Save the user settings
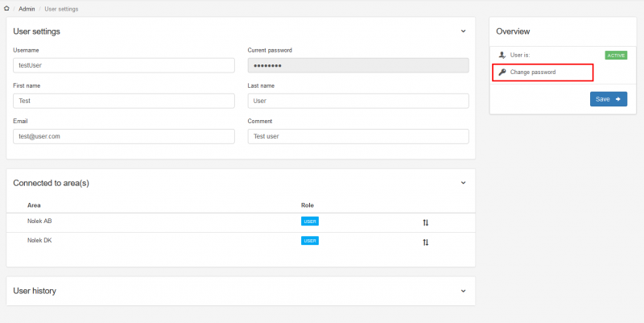Viewport: 644px width, 323px height. (x=609, y=99)
